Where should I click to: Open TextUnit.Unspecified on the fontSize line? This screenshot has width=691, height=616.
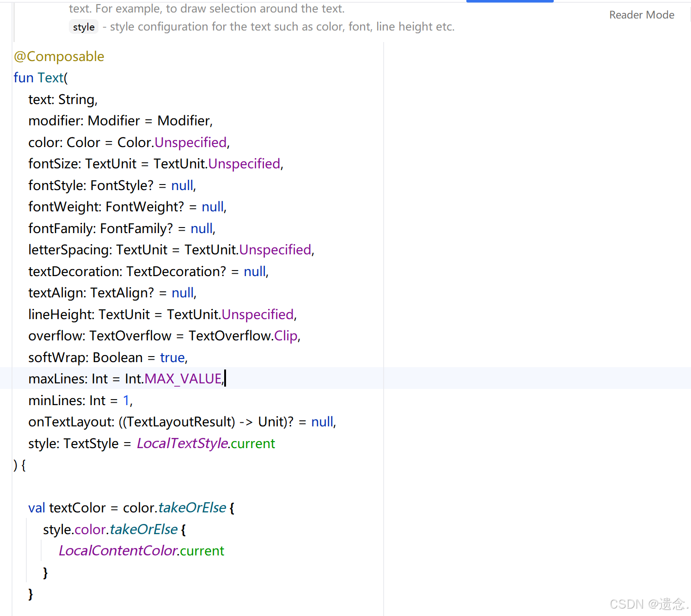click(244, 163)
